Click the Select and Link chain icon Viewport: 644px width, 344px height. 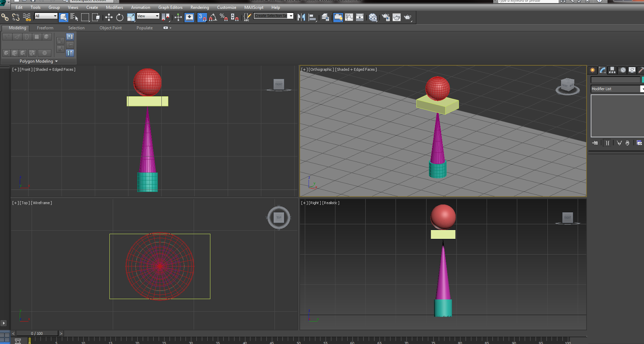pyautogui.click(x=5, y=17)
